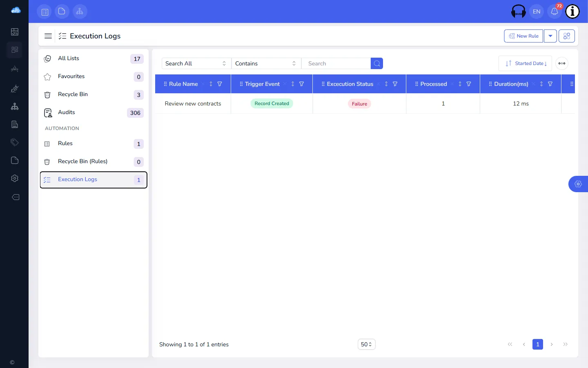The height and width of the screenshot is (368, 588).
Task: Click the New Rule button
Action: [x=523, y=36]
